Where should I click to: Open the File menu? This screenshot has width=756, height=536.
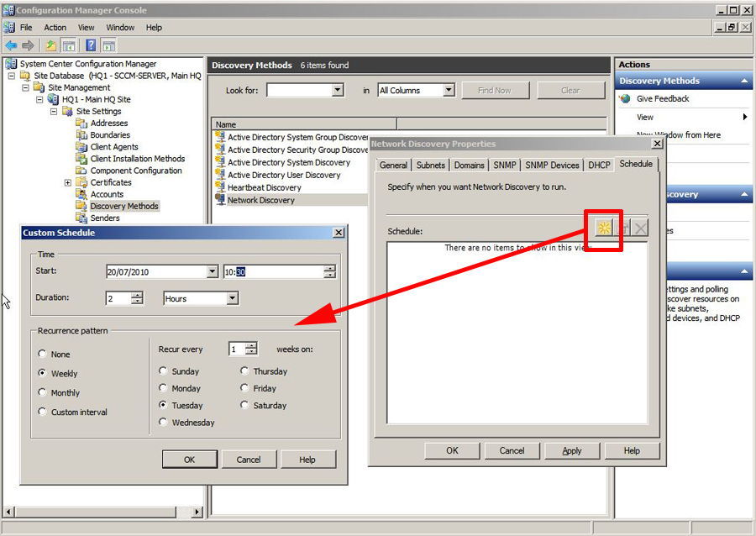click(x=26, y=28)
